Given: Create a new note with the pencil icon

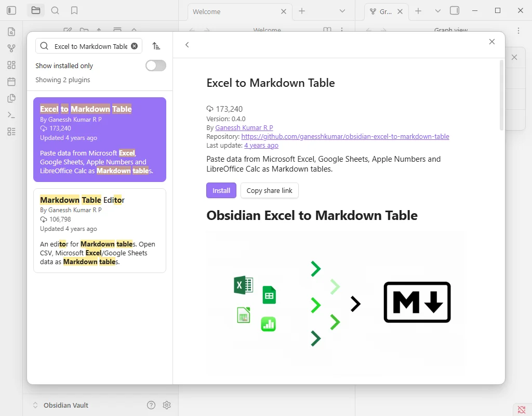Looking at the screenshot, I should tap(69, 30).
